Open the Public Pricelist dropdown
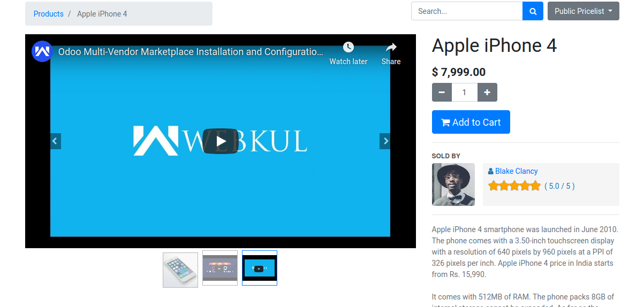Viewport: 644px width, 307px height. pyautogui.click(x=583, y=11)
